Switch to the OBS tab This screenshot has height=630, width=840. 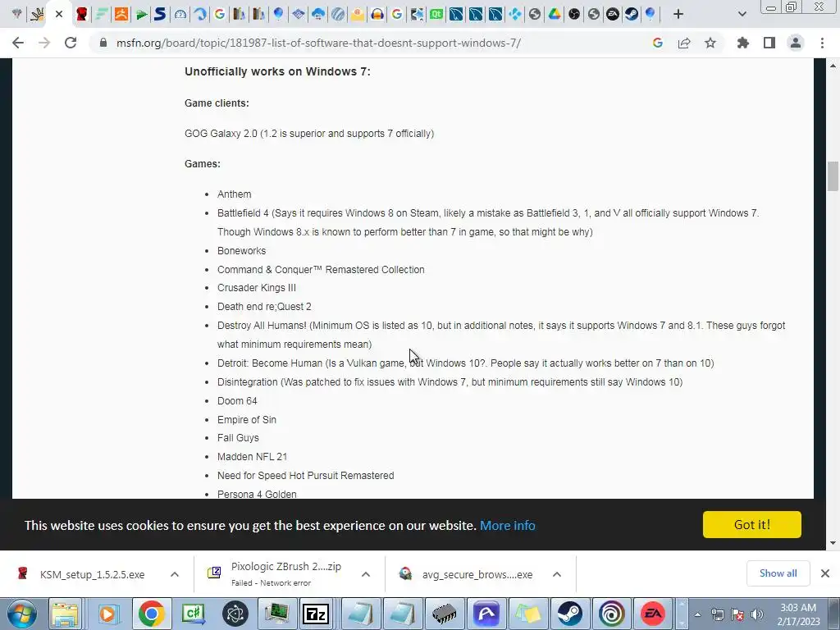[573, 14]
